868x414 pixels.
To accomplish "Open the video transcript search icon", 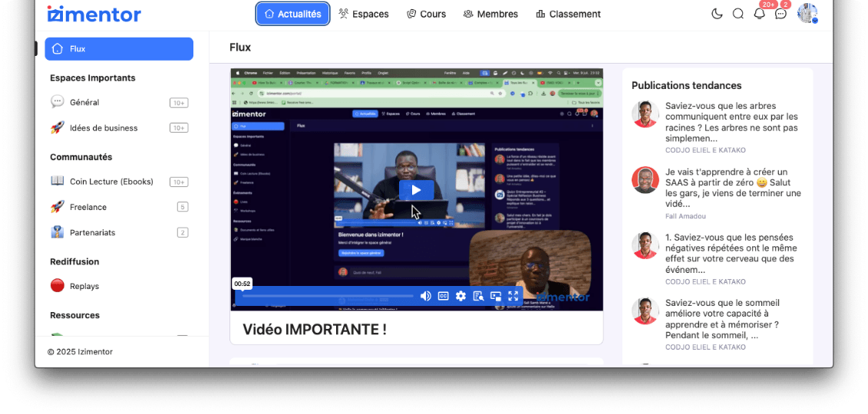I will (x=478, y=296).
